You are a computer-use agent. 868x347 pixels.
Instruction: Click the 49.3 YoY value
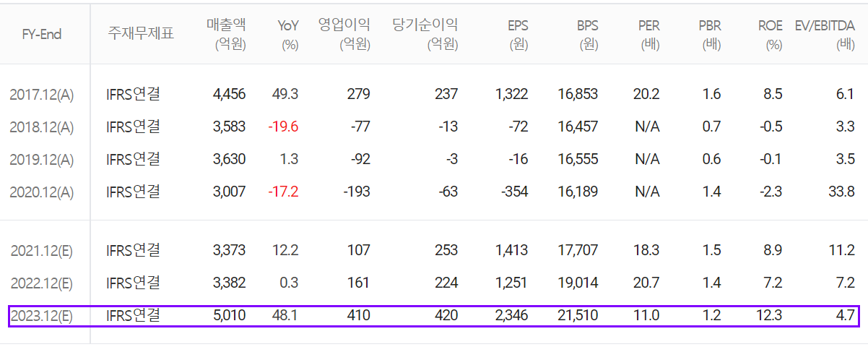(x=287, y=94)
